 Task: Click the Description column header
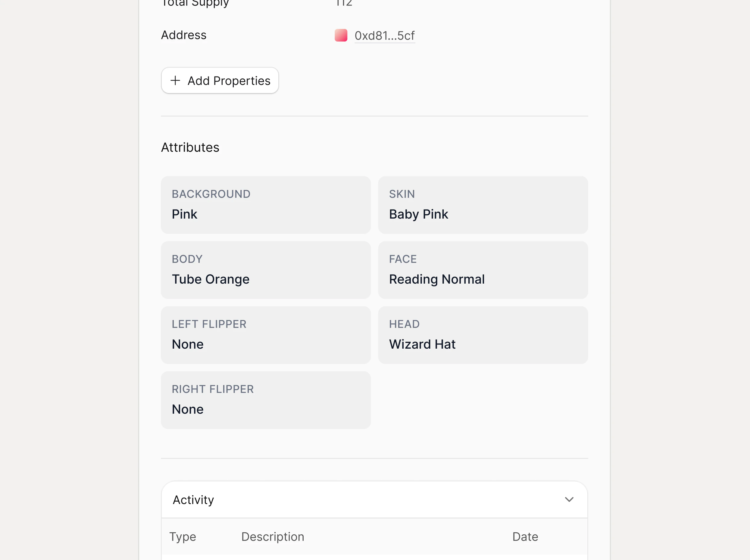coord(273,537)
